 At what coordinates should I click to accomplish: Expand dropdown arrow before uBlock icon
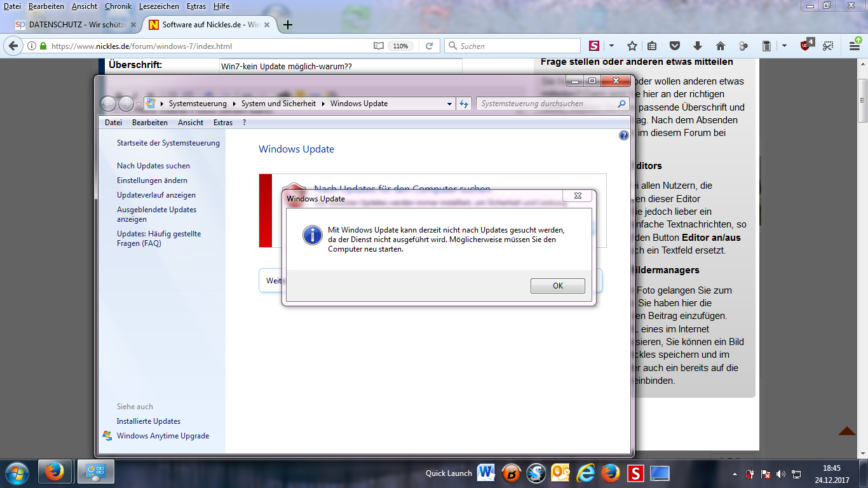tap(785, 46)
